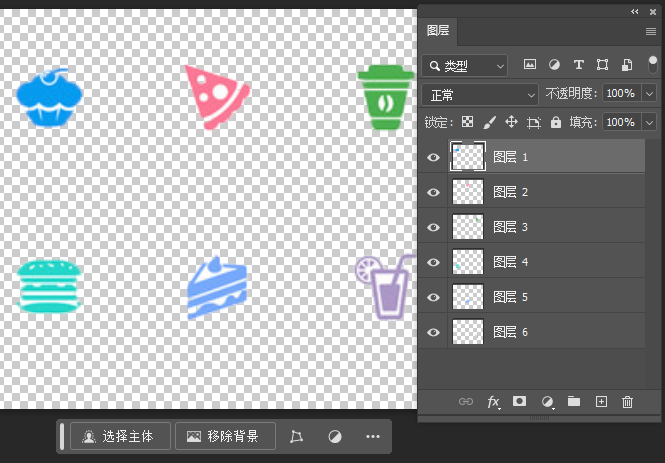
Task: Click the 图层 4 layer name
Action: point(511,262)
